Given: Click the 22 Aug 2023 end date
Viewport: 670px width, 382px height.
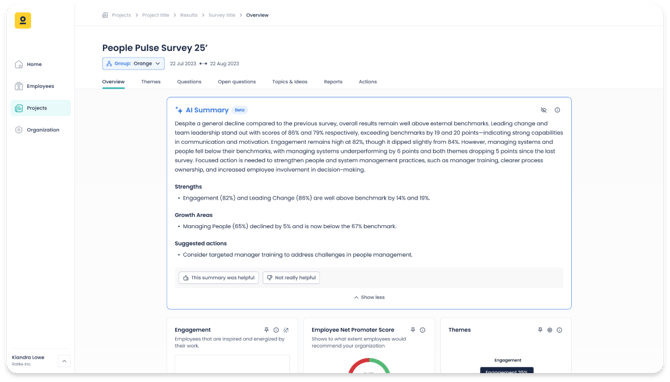Looking at the screenshot, I should pos(224,64).
